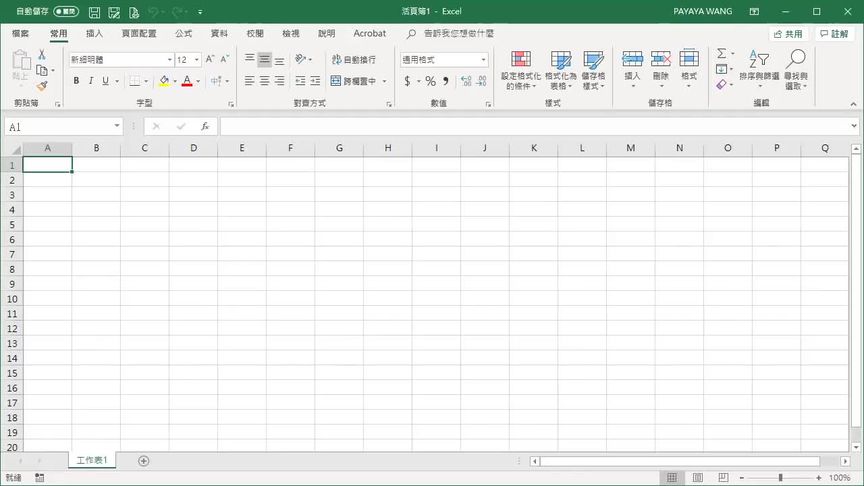
Task: Toggle Italic formatting
Action: [x=91, y=81]
